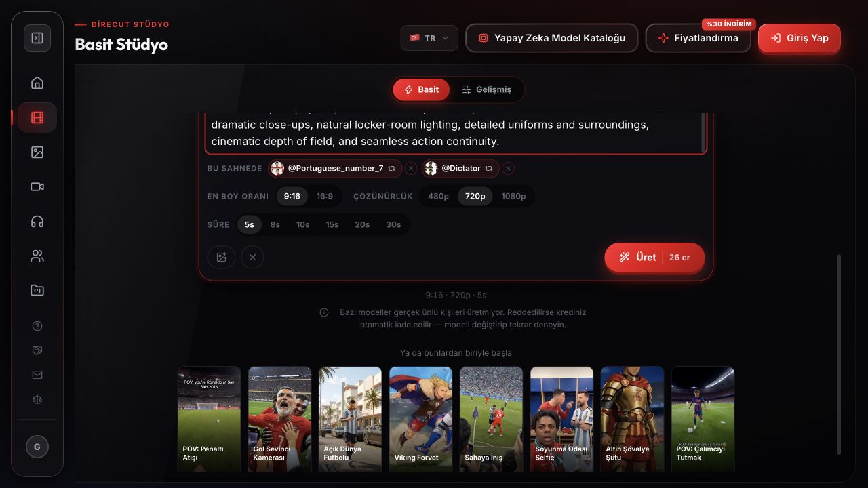The width and height of the screenshot is (868, 488).
Task: Select 16:9 aspect ratio
Action: click(x=325, y=196)
